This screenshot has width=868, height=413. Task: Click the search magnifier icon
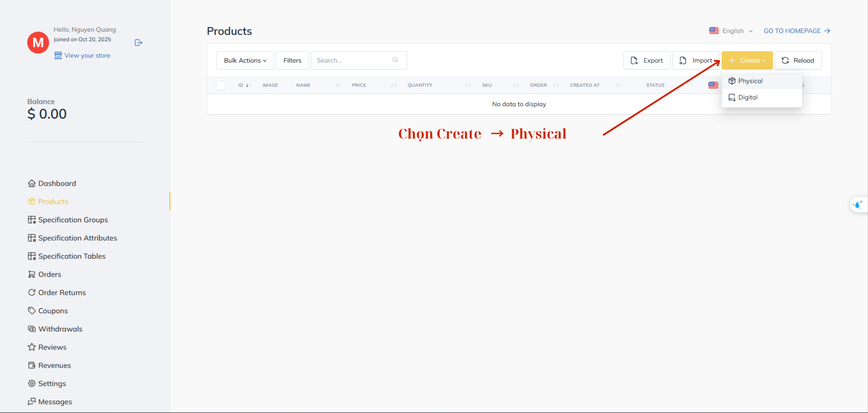pos(395,60)
